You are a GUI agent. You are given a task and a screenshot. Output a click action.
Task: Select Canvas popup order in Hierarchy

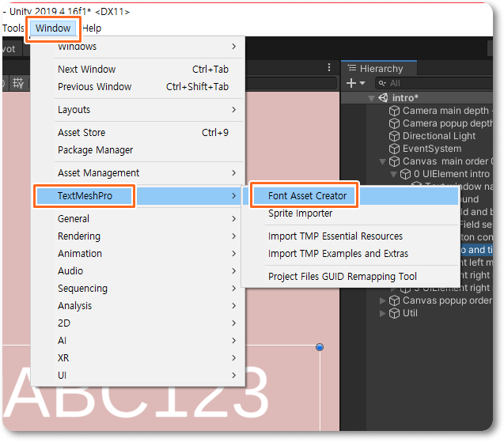[447, 300]
